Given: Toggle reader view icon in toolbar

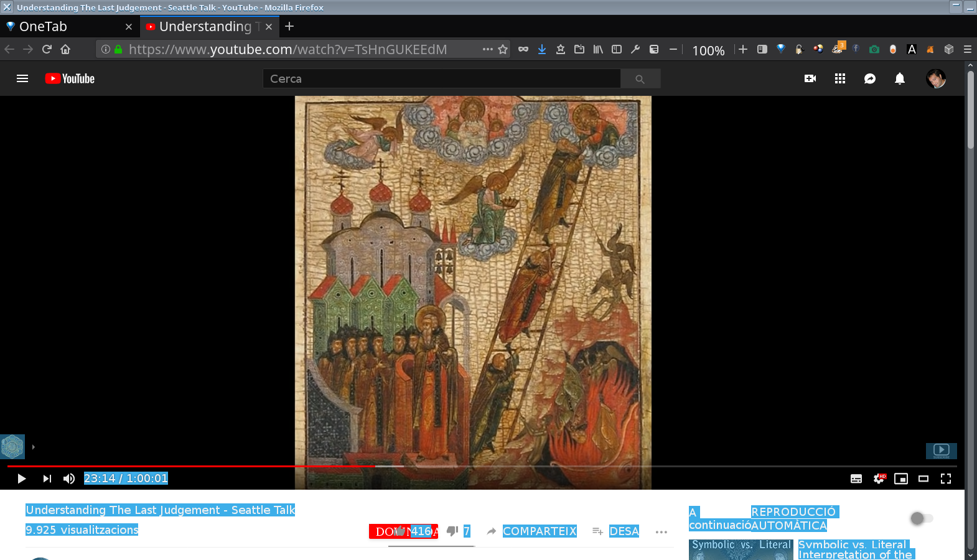Looking at the screenshot, I should click(762, 49).
